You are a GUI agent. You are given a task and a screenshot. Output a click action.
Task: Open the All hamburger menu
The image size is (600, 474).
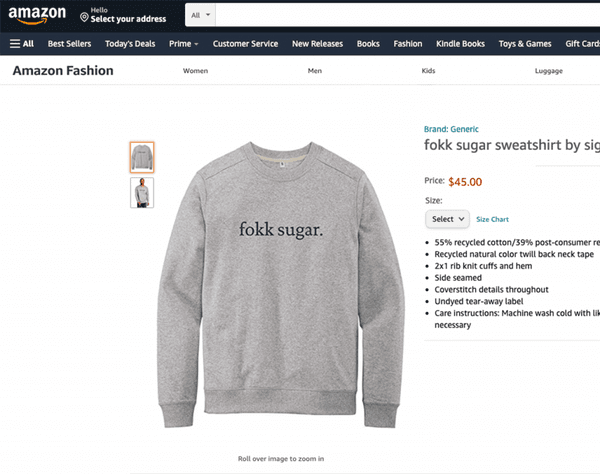[22, 44]
